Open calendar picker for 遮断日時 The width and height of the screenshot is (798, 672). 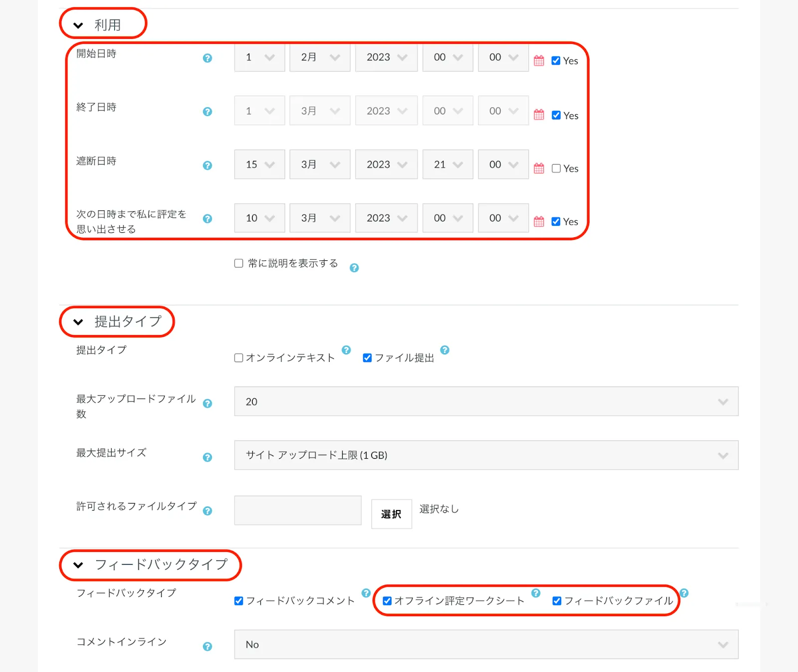(539, 168)
